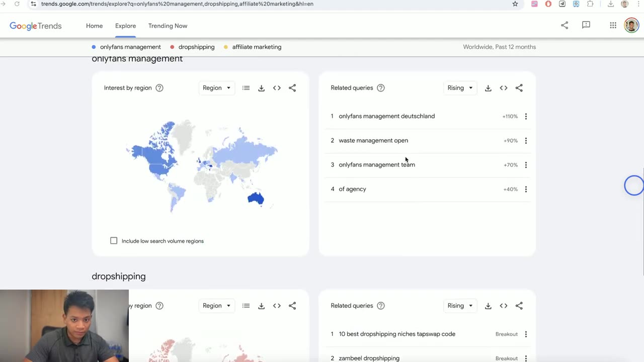
Task: Click the yellow affiliate marketing color dot
Action: (x=226, y=47)
